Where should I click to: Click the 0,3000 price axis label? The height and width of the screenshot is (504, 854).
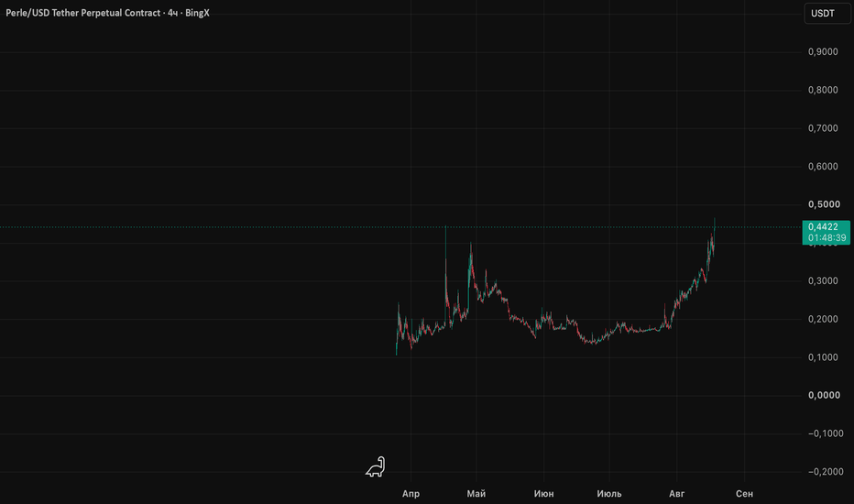pyautogui.click(x=823, y=280)
